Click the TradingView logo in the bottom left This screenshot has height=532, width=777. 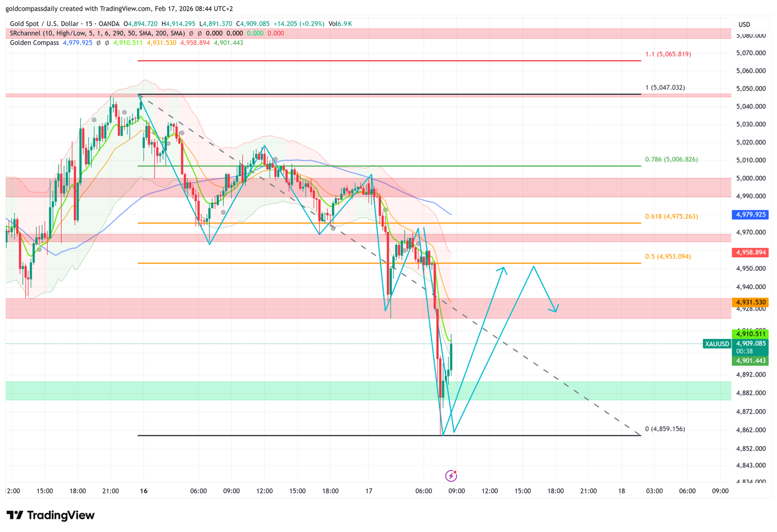coord(49,515)
